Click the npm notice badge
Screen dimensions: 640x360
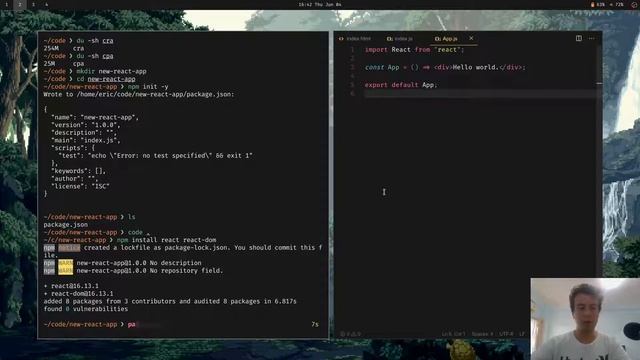point(69,247)
